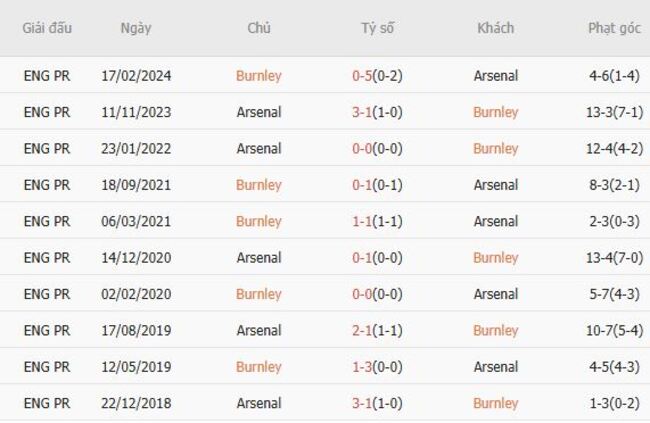Image resolution: width=650 pixels, height=423 pixels.
Task: Open the 0-0 score from 23/01/2022
Action: click(x=363, y=149)
